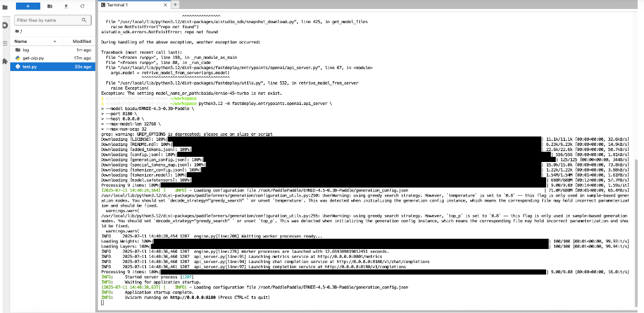Screen dimensions: 644x313
Task: Click the terminal icon on Terminal 1 tab
Action: tap(103, 4)
